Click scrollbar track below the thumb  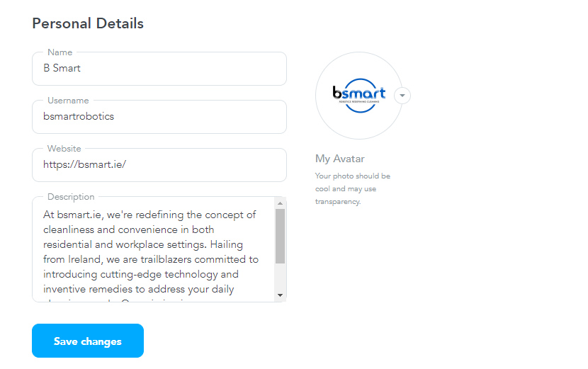[280, 277]
